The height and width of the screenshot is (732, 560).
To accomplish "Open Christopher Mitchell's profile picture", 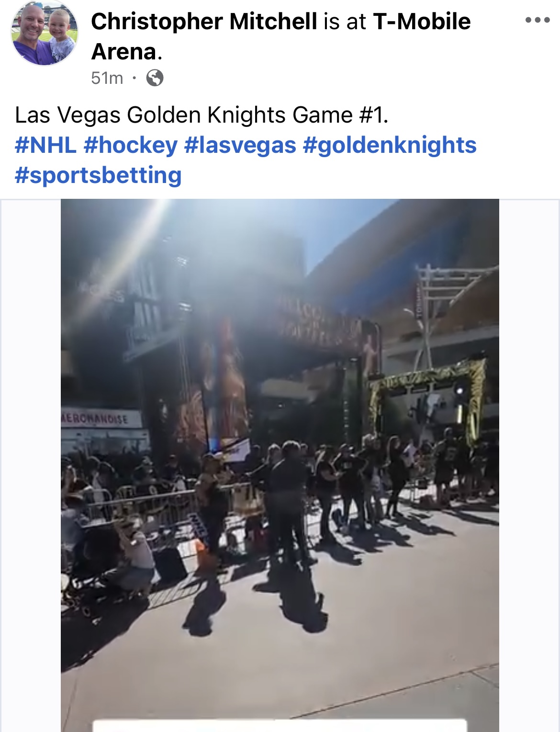I will click(45, 33).
